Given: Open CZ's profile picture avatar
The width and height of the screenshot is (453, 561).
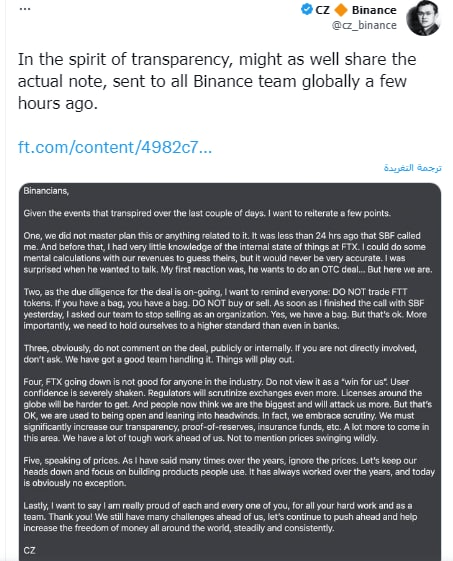Looking at the screenshot, I should coord(423,18).
